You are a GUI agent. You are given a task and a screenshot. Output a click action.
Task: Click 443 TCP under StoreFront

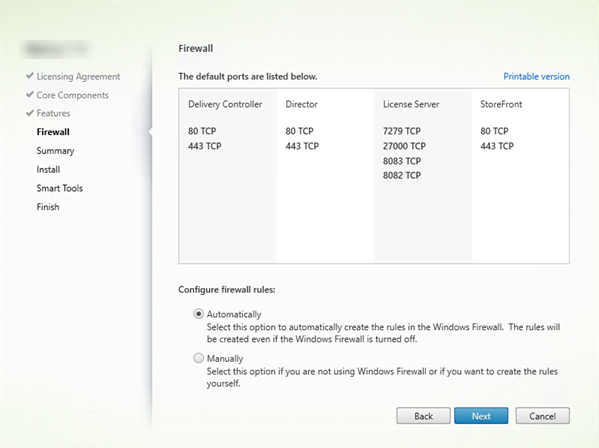[x=497, y=146]
